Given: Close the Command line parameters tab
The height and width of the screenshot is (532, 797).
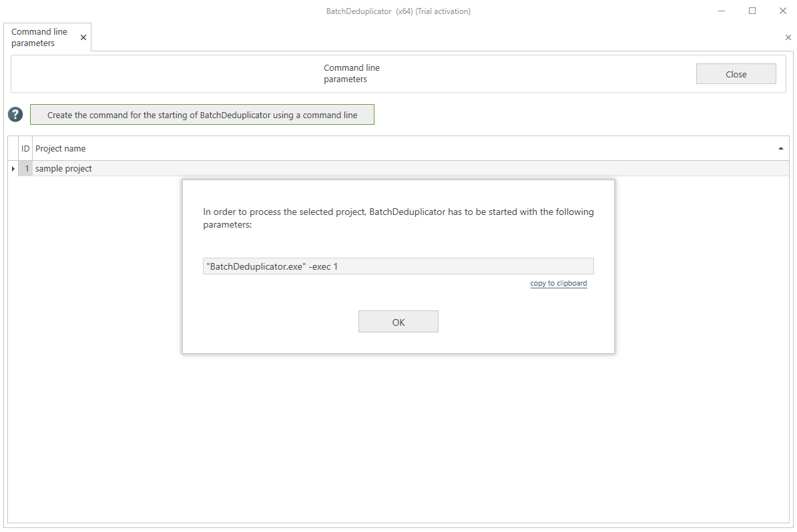Looking at the screenshot, I should click(83, 38).
